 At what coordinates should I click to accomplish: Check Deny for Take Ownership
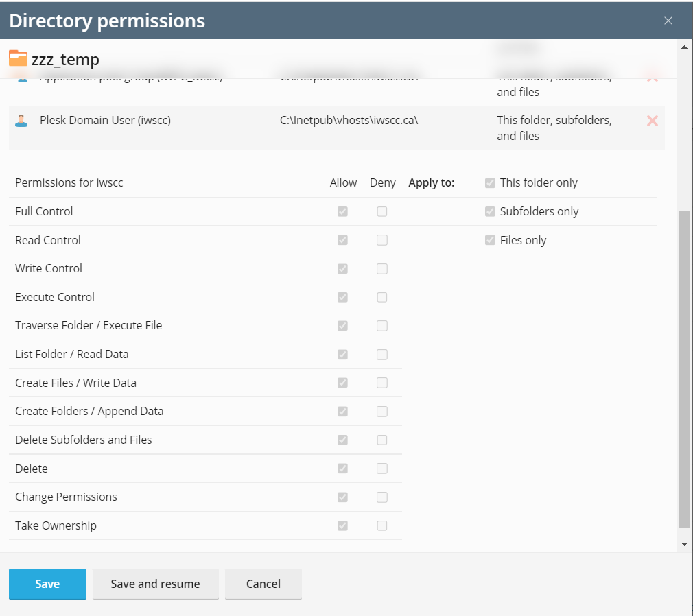382,525
